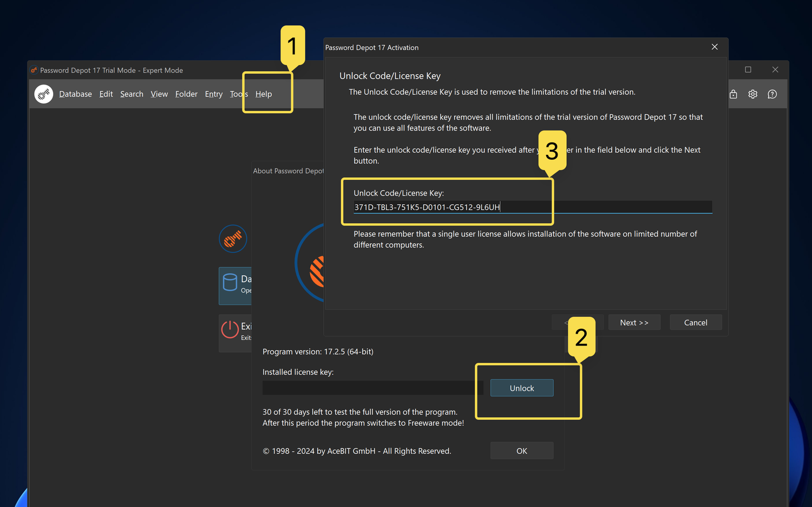
Task: Click 'Program version: 17.2.5 (64-bit)' text
Action: pos(318,352)
